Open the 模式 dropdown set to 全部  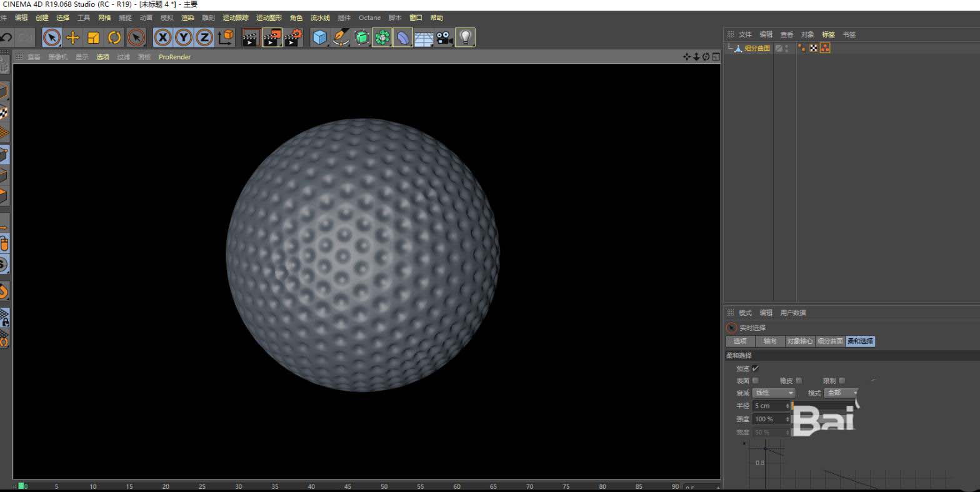(x=841, y=393)
